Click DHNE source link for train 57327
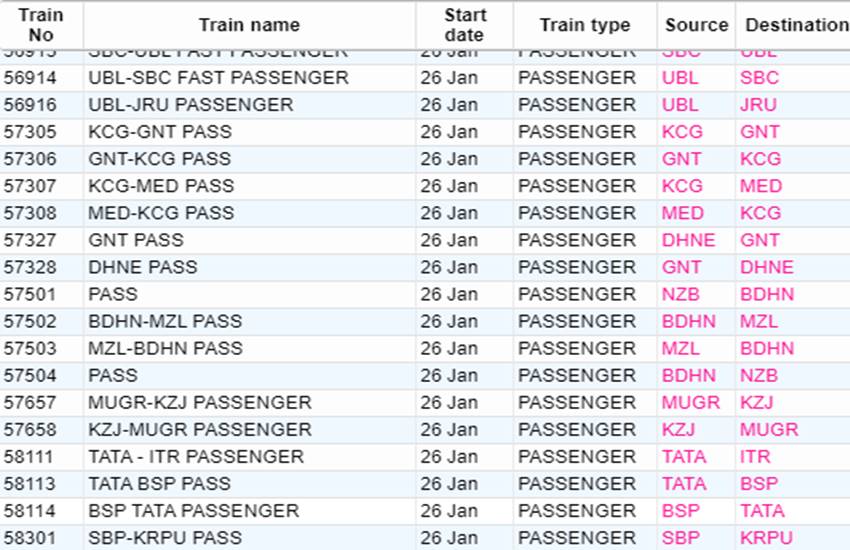The image size is (850, 550). (x=688, y=240)
